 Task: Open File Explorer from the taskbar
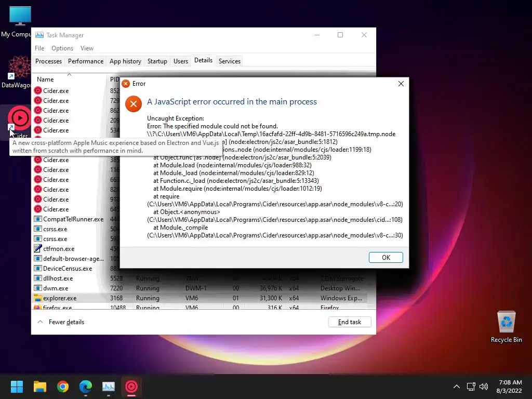pyautogui.click(x=39, y=387)
